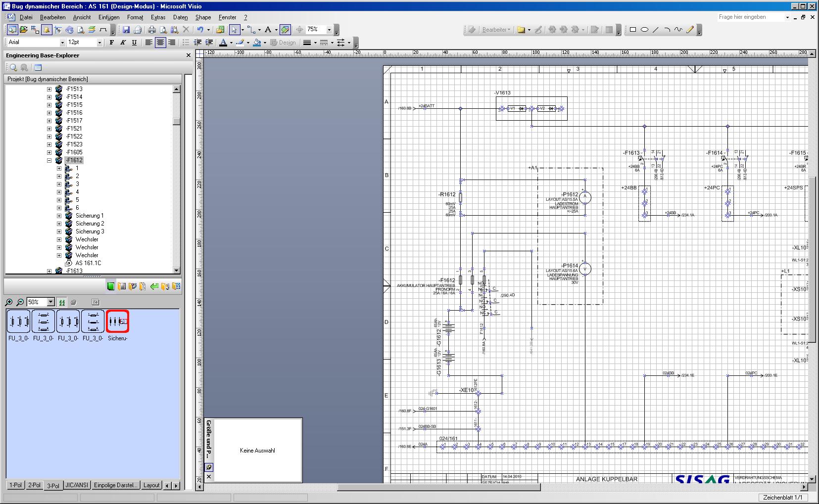This screenshot has height=504, width=819.
Task: Click the Undo arrow icon
Action: [x=200, y=30]
